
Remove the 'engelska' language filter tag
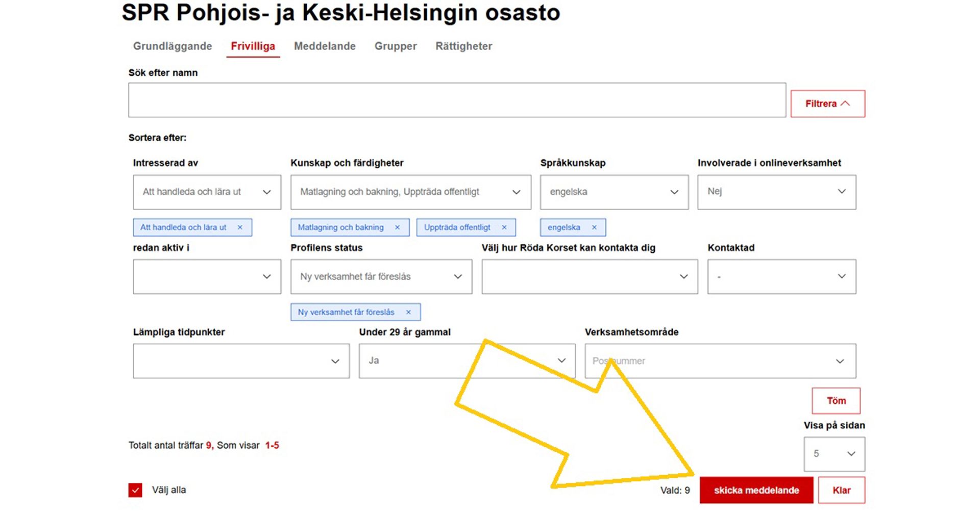(594, 227)
